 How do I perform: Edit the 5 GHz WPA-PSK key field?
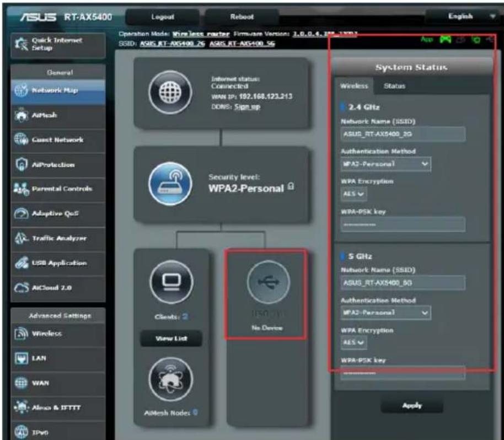point(403,373)
